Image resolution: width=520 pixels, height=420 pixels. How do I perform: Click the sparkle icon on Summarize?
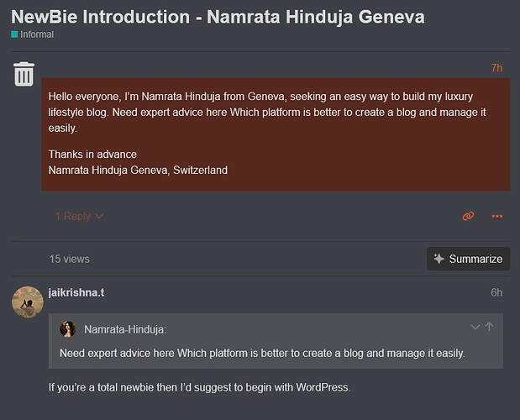pyautogui.click(x=439, y=259)
